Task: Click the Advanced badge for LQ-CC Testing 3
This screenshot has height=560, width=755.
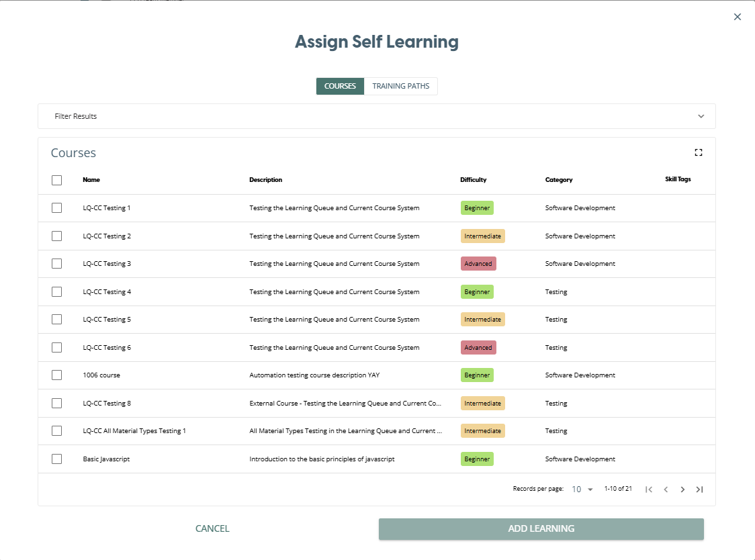Action: pos(478,264)
